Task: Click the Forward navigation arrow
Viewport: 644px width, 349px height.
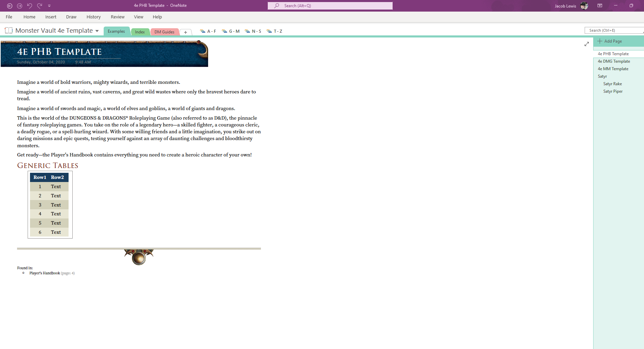Action: click(19, 6)
